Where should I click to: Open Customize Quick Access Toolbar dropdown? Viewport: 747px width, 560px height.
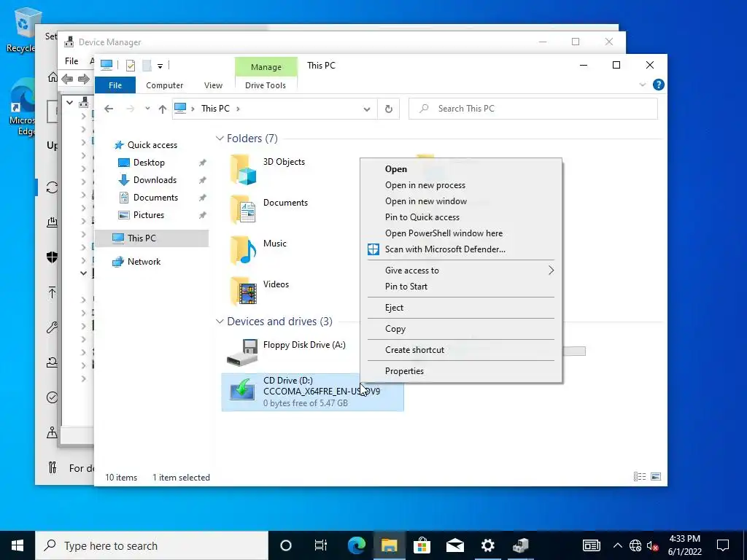(160, 66)
